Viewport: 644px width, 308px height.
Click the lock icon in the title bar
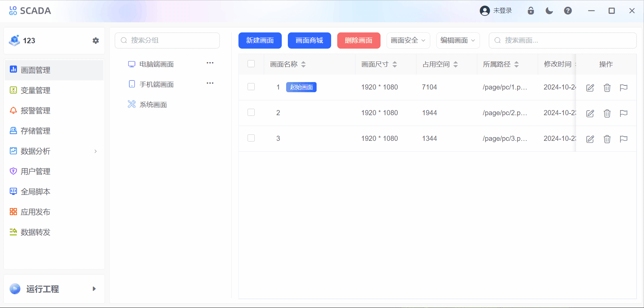(x=531, y=11)
